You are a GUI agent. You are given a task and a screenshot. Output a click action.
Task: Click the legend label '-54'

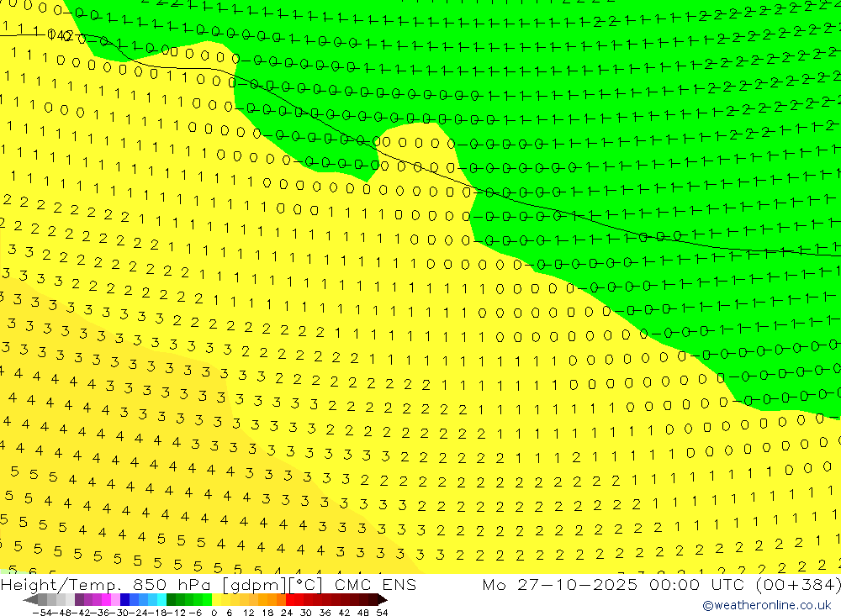[42, 613]
